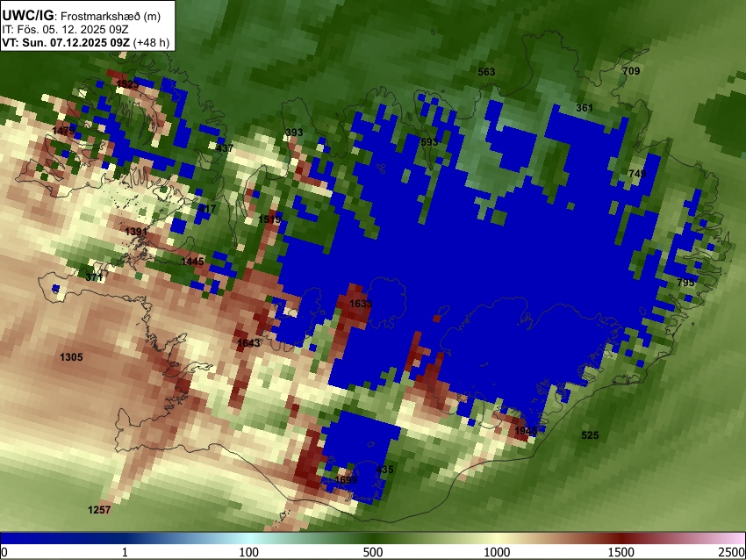
Task: Click the 'VT: Sun. 07.12.2025 09Z (+48 h)' line
Action: pos(86,42)
